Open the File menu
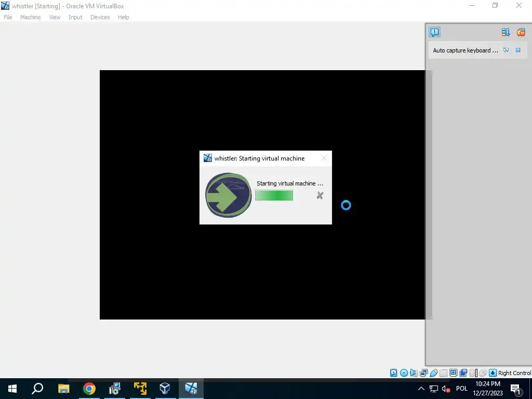The image size is (532, 399). coord(8,17)
